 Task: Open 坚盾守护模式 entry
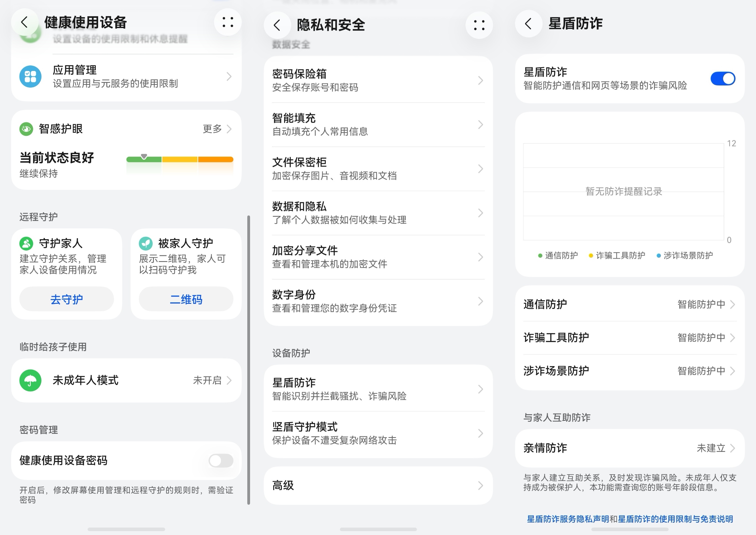click(x=378, y=433)
